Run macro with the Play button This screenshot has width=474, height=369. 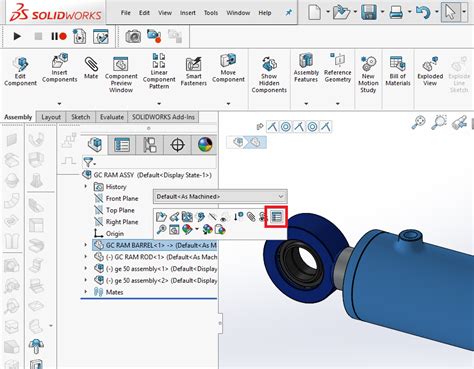(x=17, y=36)
